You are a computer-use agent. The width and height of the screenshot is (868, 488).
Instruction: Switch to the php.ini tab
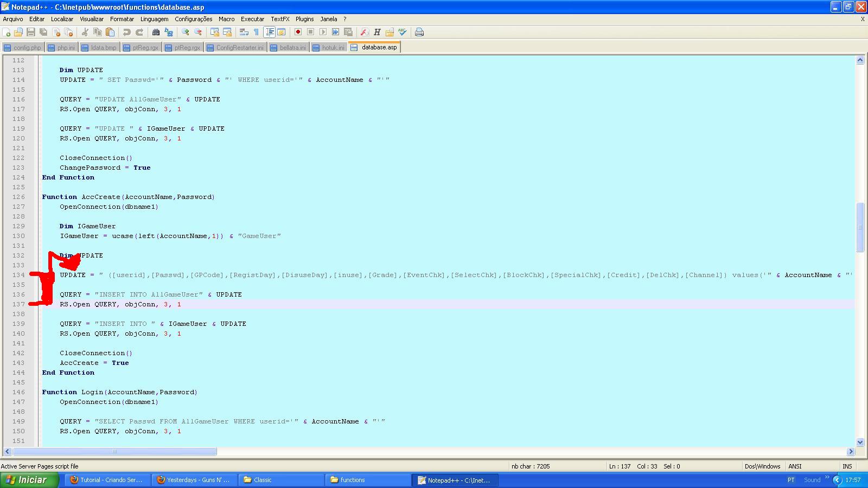point(62,48)
